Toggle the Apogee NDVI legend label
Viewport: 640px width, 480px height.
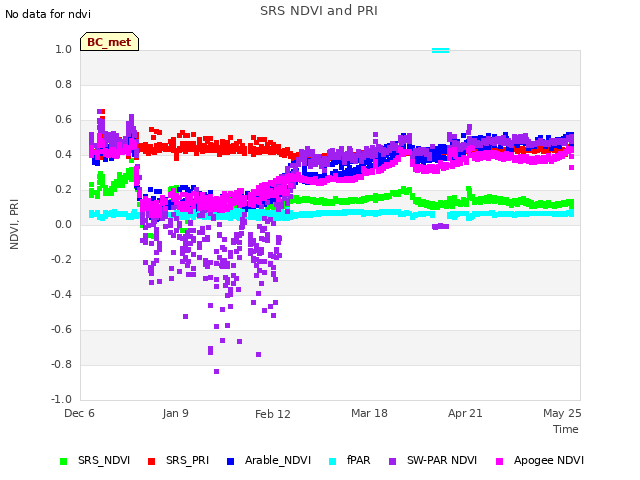(549, 460)
